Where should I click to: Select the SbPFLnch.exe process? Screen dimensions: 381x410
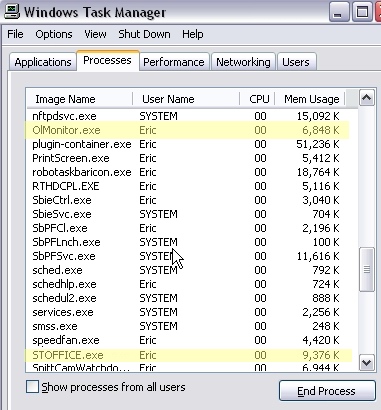point(187,242)
